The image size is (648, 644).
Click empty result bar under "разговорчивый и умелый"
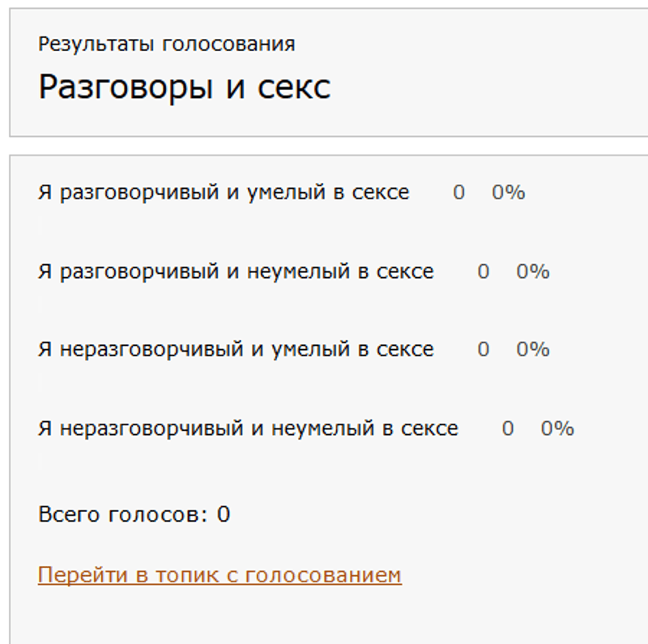(40, 226)
